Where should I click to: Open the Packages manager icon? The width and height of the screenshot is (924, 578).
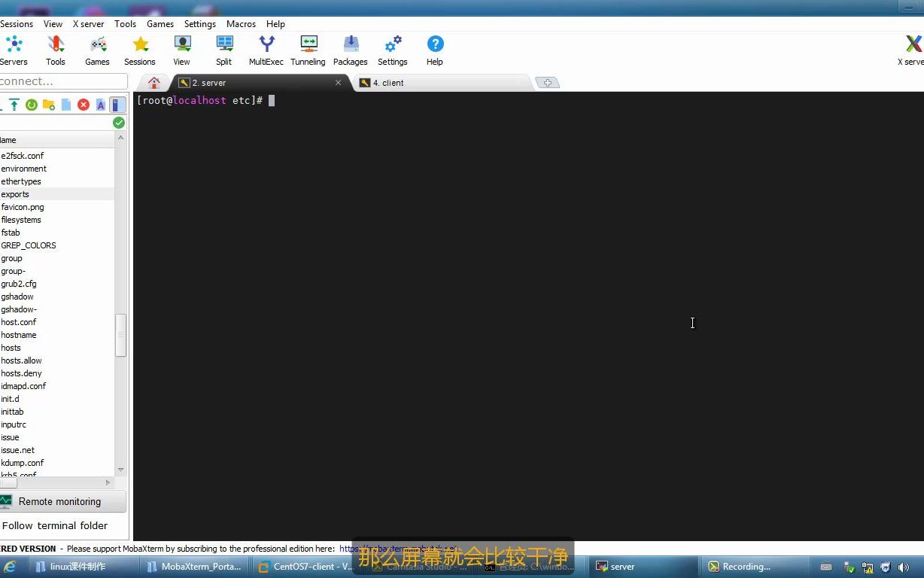tap(350, 44)
